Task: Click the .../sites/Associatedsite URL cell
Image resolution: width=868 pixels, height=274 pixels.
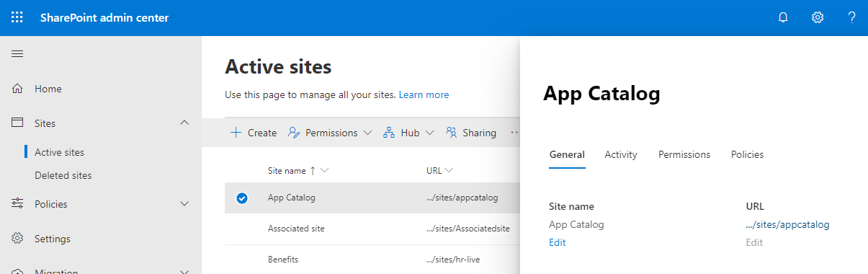Action: [x=468, y=229]
